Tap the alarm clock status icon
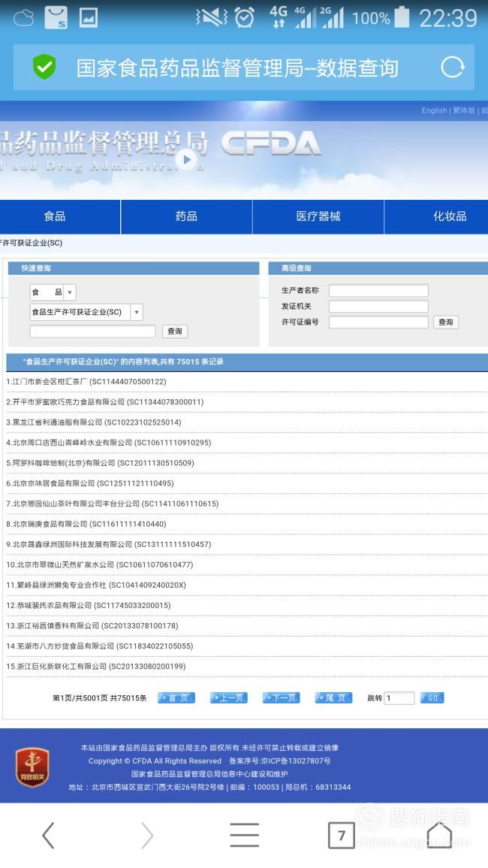This screenshot has height=868, width=488. click(245, 18)
